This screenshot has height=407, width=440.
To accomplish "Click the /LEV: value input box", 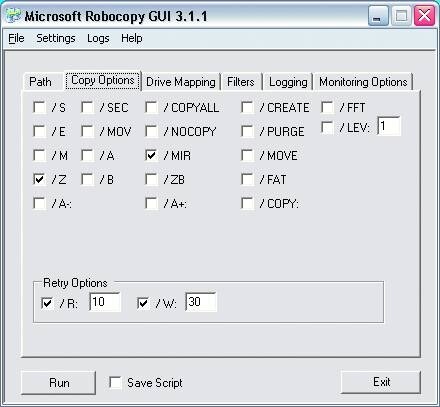I will pyautogui.click(x=389, y=126).
